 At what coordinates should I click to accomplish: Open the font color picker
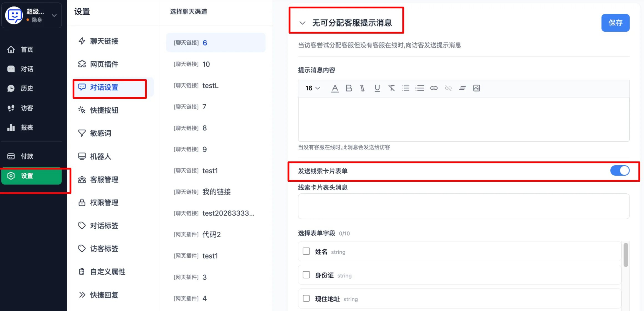pos(335,88)
